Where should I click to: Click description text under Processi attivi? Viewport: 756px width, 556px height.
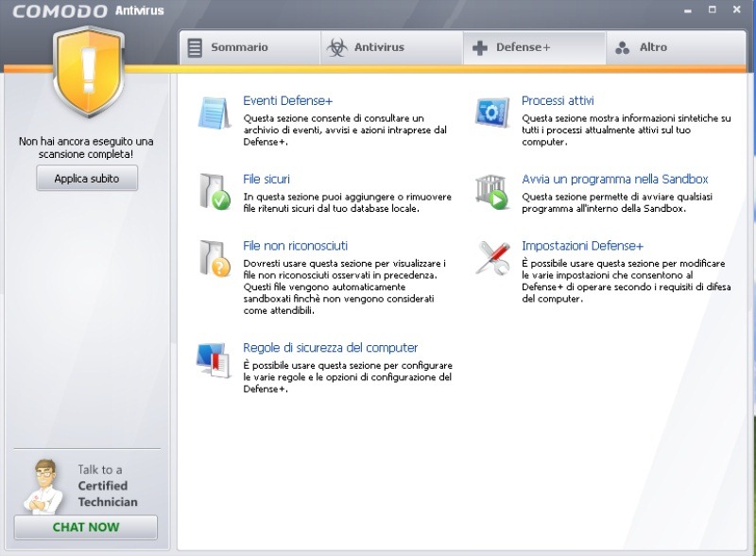[x=627, y=130]
